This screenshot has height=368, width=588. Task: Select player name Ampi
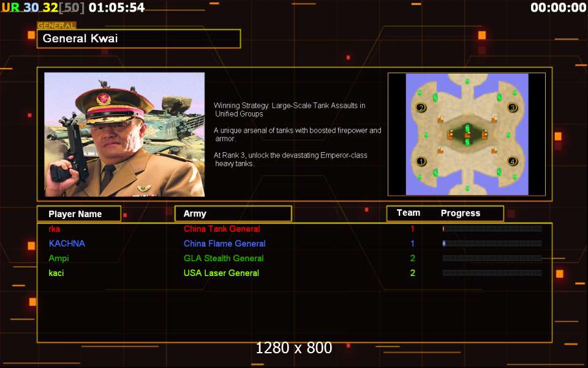pyautogui.click(x=59, y=258)
